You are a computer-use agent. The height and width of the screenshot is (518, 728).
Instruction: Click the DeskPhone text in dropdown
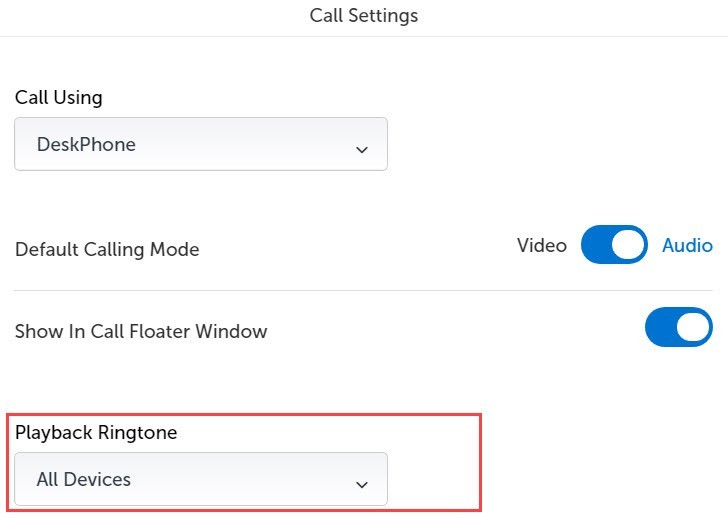point(86,144)
